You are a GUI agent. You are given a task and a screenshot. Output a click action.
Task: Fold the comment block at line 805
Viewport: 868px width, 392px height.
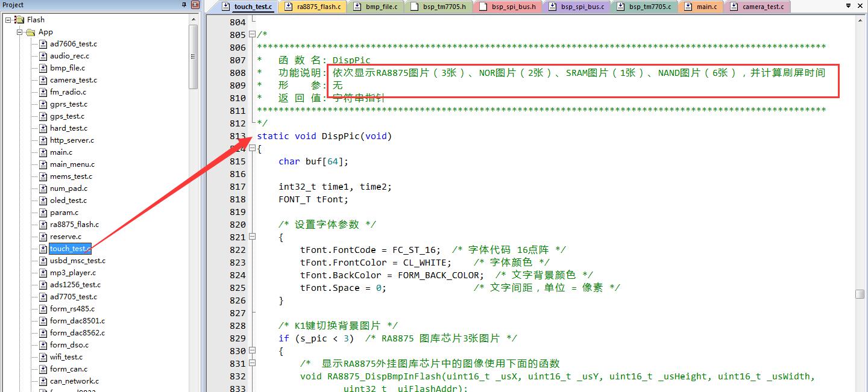253,35
